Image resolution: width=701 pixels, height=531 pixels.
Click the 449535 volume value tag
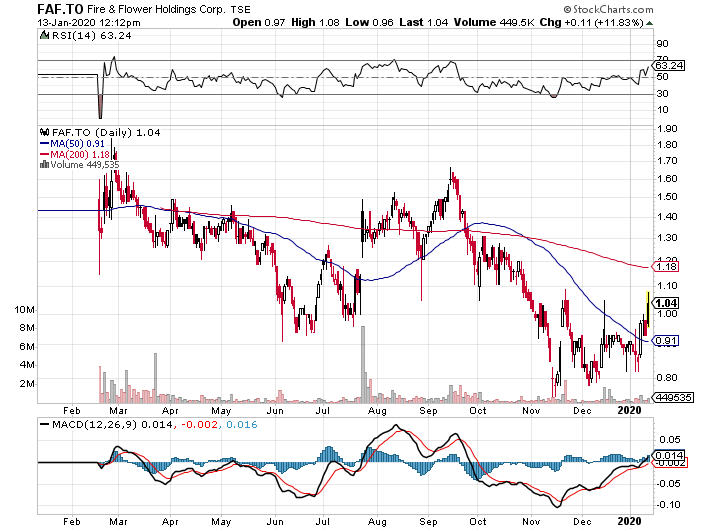pyautogui.click(x=673, y=397)
